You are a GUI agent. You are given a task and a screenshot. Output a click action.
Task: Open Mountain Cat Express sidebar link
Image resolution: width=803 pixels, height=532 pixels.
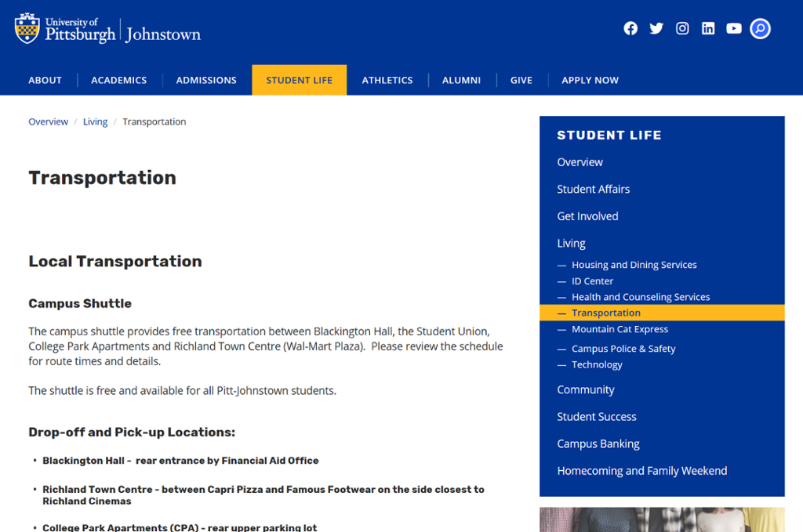620,330
